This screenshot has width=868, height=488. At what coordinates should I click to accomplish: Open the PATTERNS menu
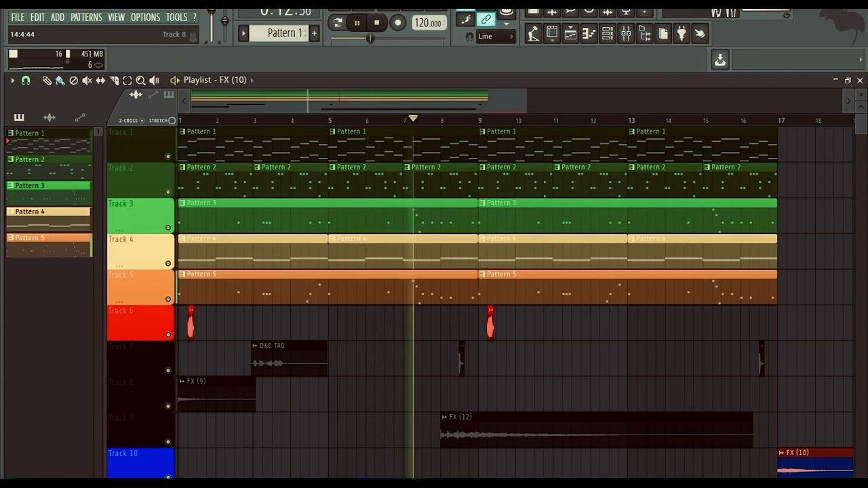[86, 17]
